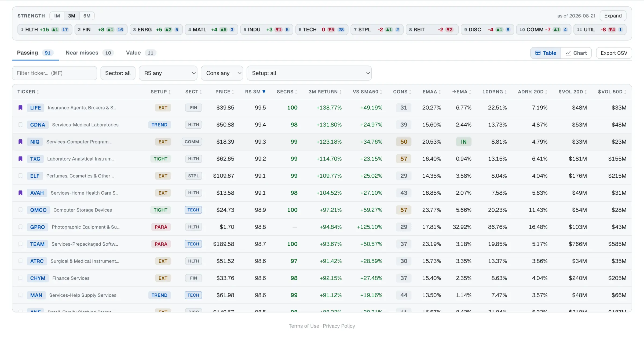Select the TECH sector strength chip
The width and height of the screenshot is (644, 342).
pyautogui.click(x=321, y=30)
